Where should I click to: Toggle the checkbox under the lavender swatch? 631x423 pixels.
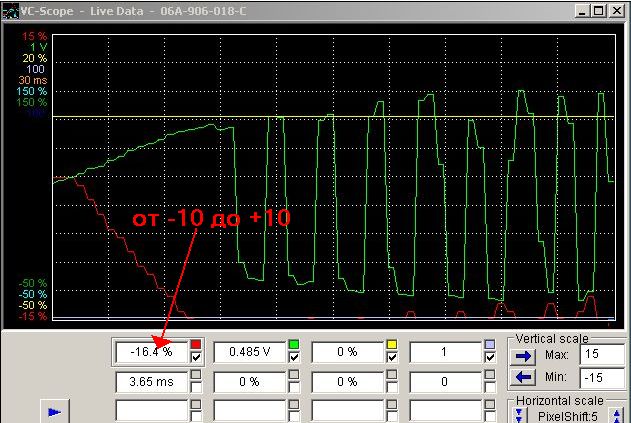[x=489, y=358]
